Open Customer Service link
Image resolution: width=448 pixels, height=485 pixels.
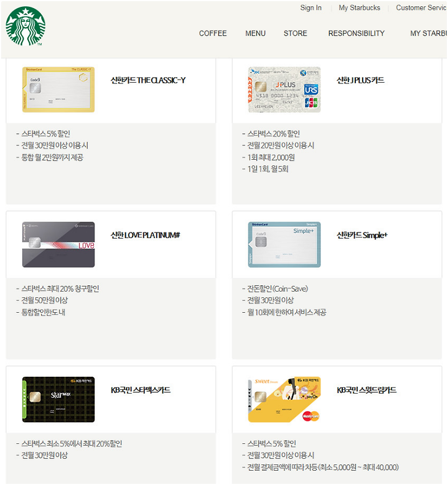coord(421,7)
